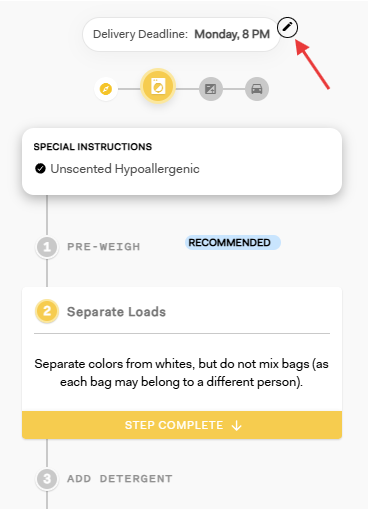Expand the ADD DETERGENT step
The image size is (368, 509).
[120, 479]
